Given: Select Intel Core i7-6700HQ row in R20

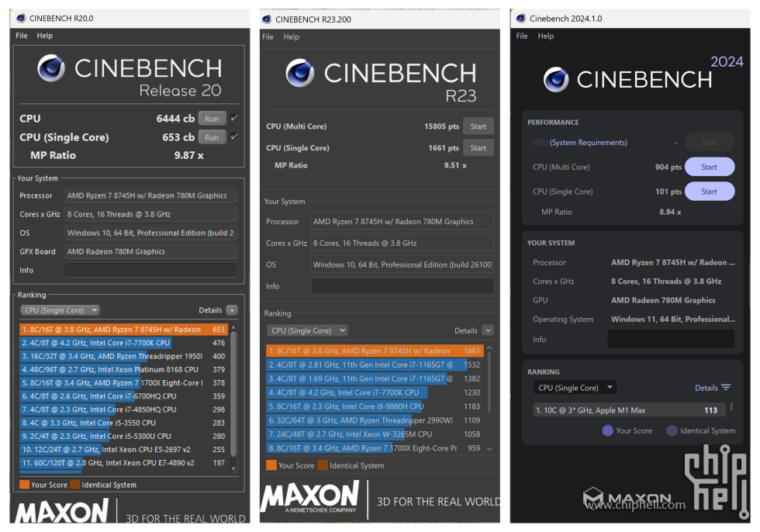Looking at the screenshot, I should click(123, 396).
